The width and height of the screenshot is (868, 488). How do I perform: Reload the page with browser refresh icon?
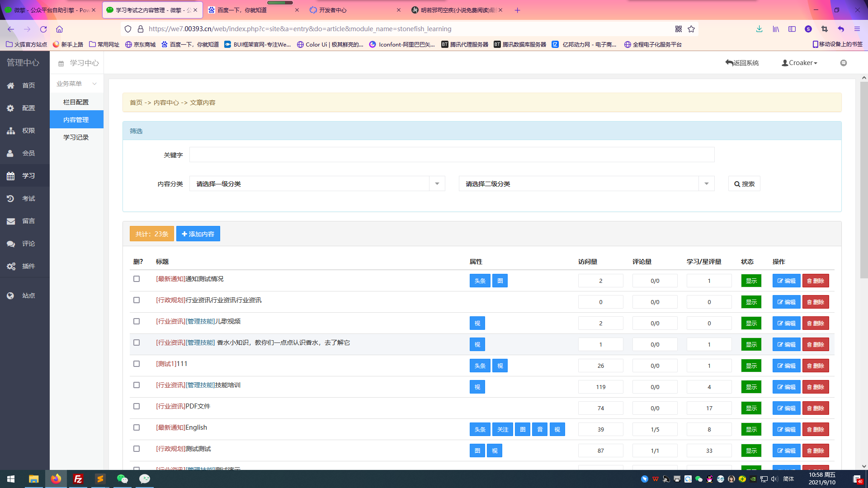coord(43,29)
